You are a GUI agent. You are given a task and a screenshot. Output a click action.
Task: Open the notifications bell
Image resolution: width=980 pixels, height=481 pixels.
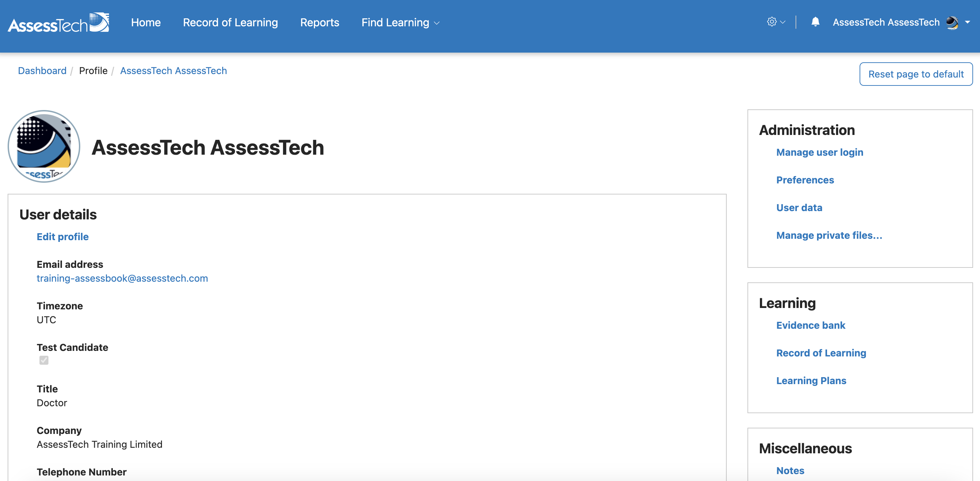(815, 22)
